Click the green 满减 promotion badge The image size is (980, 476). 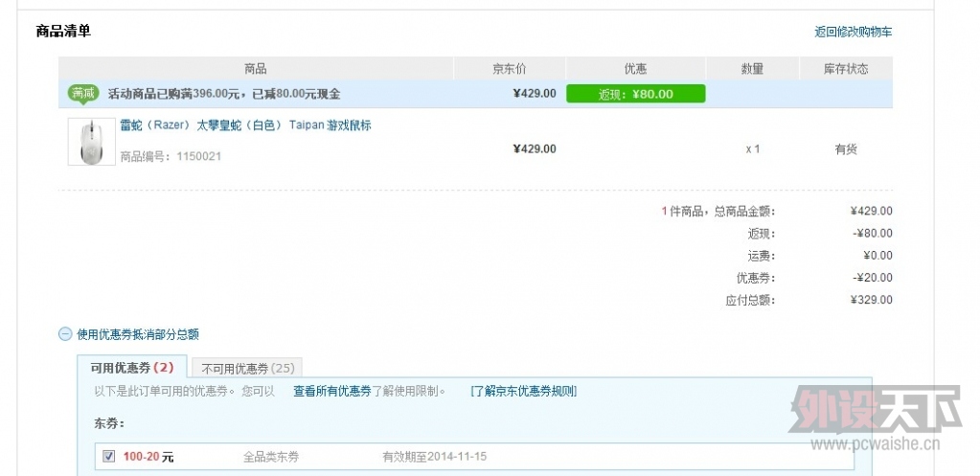[83, 94]
